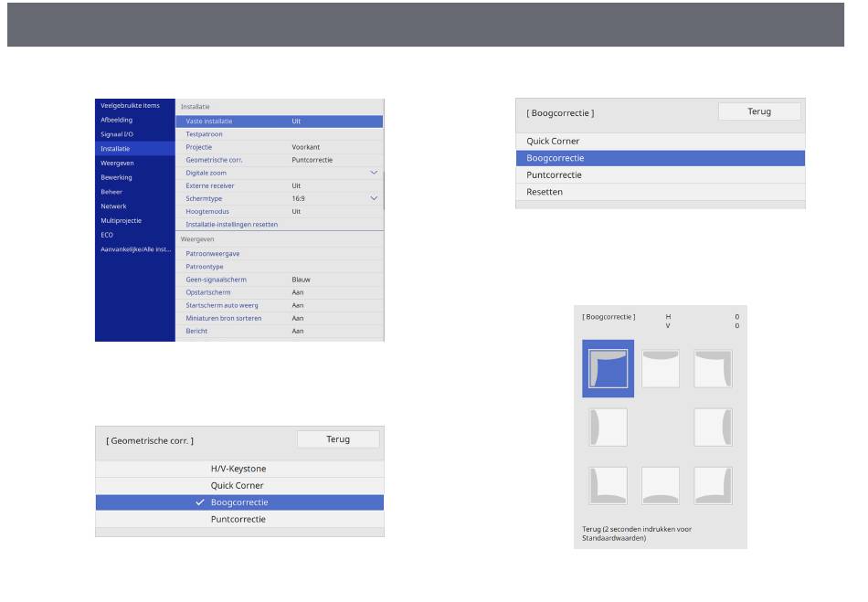The width and height of the screenshot is (868, 602).
Task: Select Startscherm auto weerg row
Action: click(280, 305)
